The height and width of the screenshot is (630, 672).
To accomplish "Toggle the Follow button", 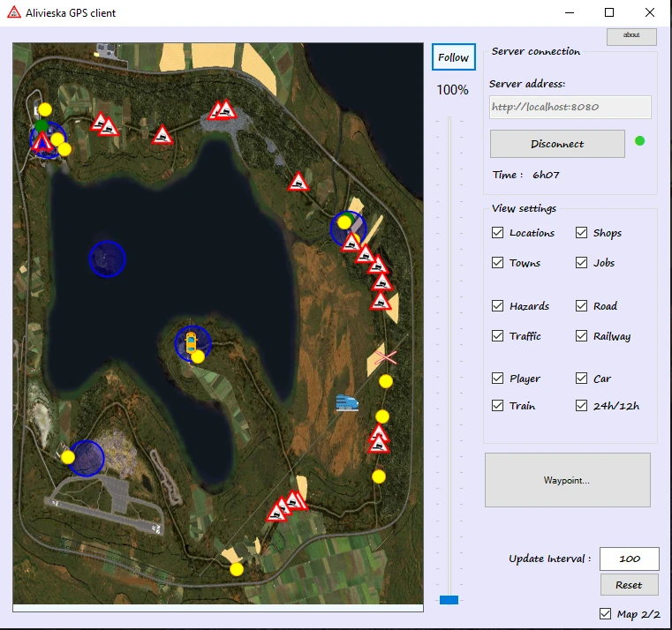I will 453,57.
